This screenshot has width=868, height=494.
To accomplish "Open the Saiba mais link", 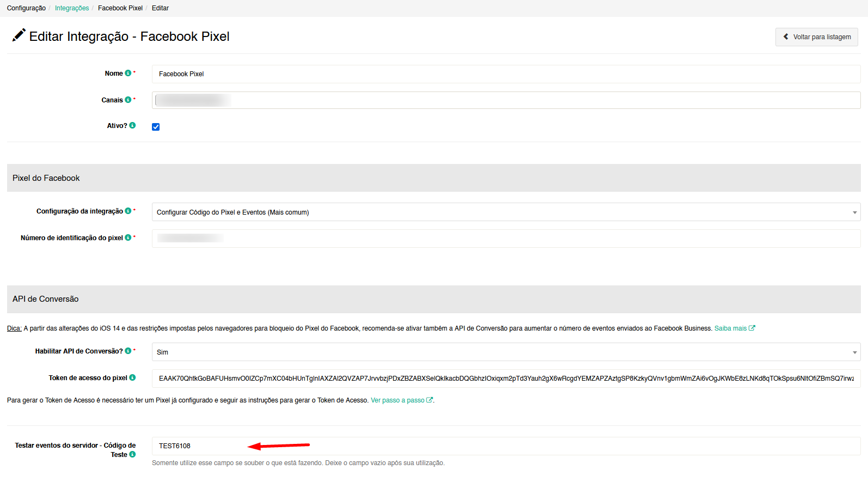I will pyautogui.click(x=730, y=328).
